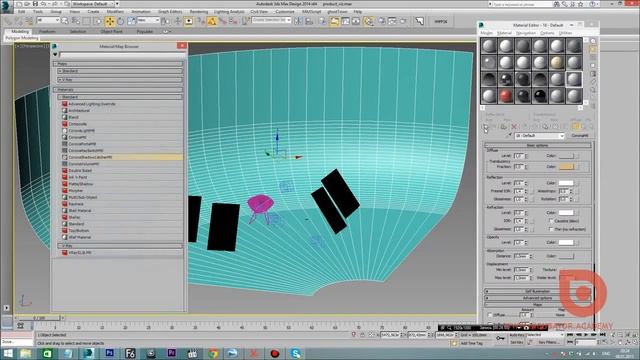Toggle the Diffuse map checkbox in Maps
The height and width of the screenshot is (360, 640).
490,315
